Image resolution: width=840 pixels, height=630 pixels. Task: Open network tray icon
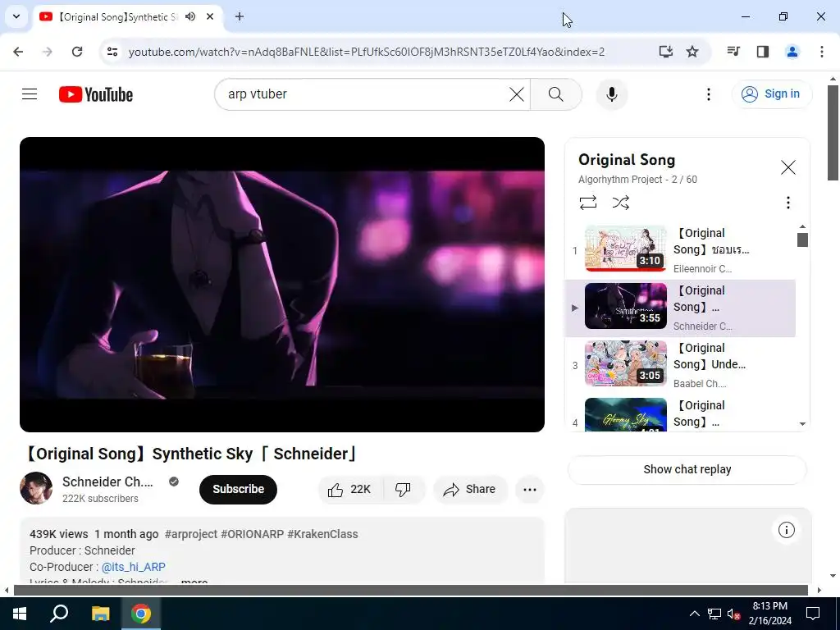[714, 614]
